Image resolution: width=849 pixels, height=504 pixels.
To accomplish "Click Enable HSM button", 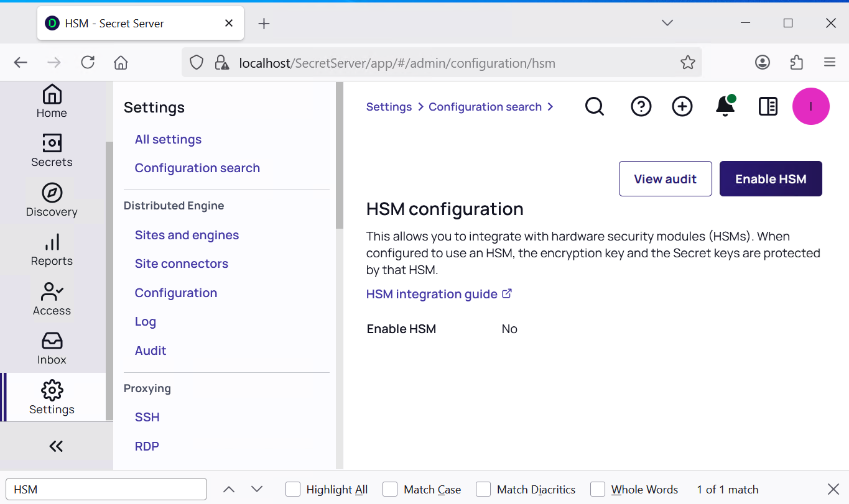I will [771, 179].
